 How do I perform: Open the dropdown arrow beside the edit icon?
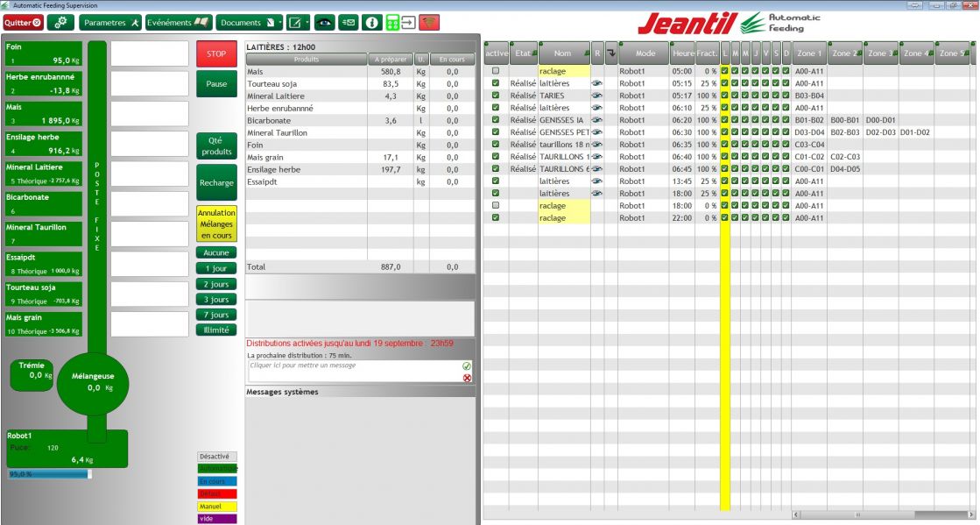(307, 23)
